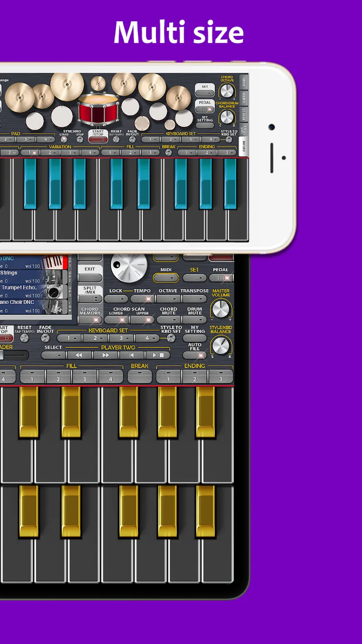Turn the Chord Octave knob
The height and width of the screenshot is (644, 362).
point(227,91)
